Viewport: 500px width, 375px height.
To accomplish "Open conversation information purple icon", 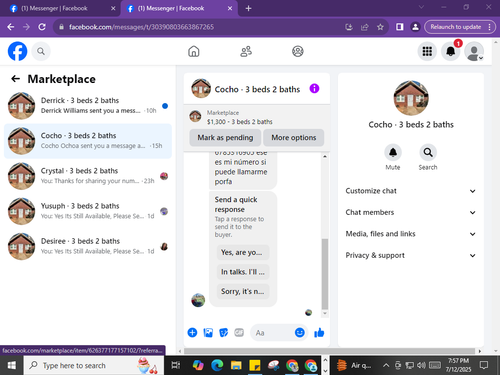I will (314, 88).
